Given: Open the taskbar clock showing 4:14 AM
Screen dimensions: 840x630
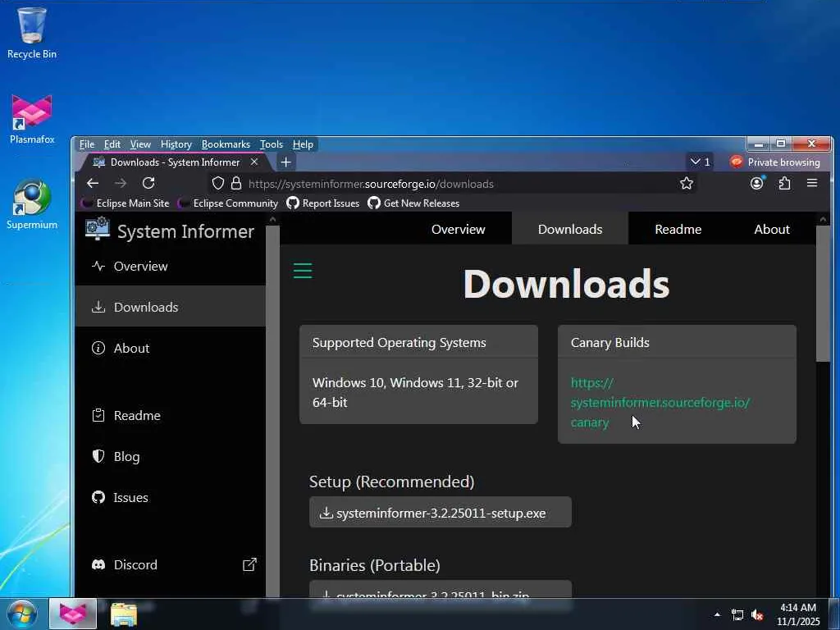Looking at the screenshot, I should 797,614.
